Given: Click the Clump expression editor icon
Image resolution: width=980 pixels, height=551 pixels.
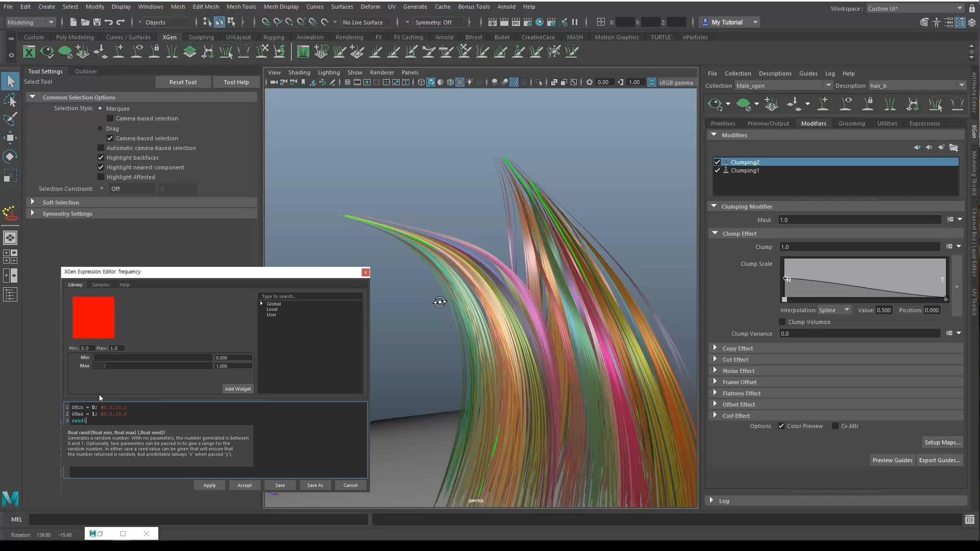Looking at the screenshot, I should 949,246.
